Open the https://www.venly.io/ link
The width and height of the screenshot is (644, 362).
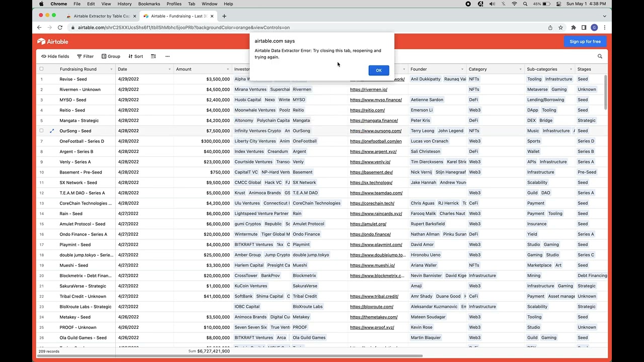[x=370, y=162]
